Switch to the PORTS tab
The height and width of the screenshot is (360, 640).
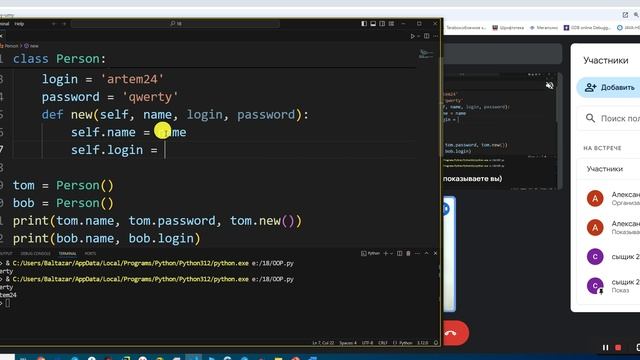(90, 253)
